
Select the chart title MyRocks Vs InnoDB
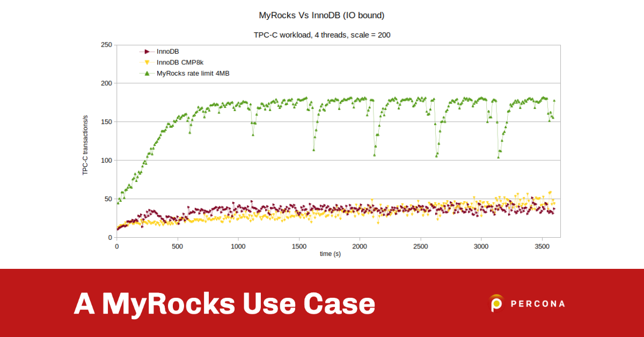[322, 15]
